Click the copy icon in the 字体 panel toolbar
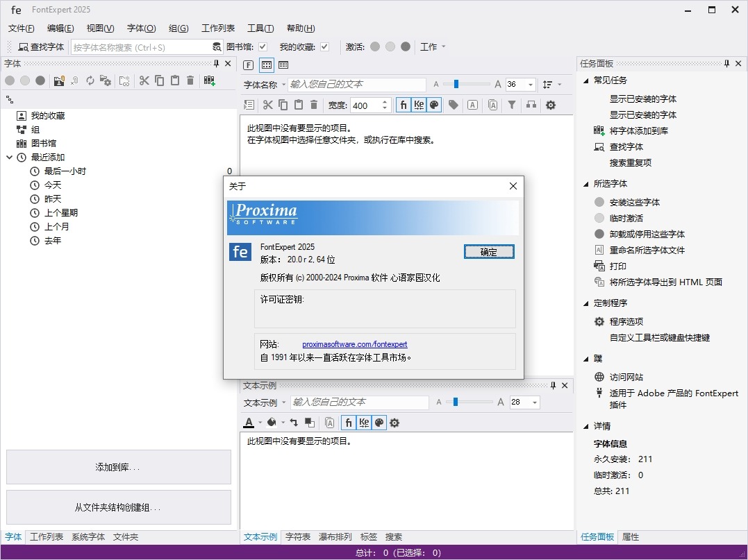This screenshot has height=560, width=748. pyautogui.click(x=159, y=80)
